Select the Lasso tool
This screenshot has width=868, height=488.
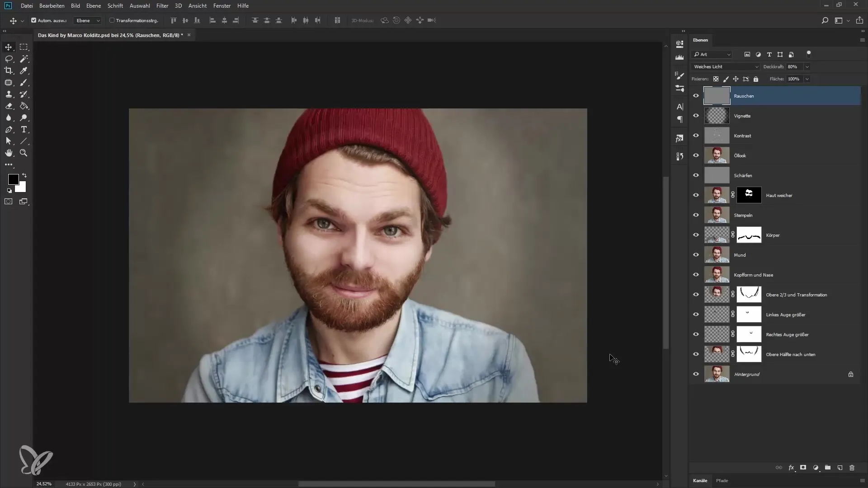pyautogui.click(x=9, y=59)
